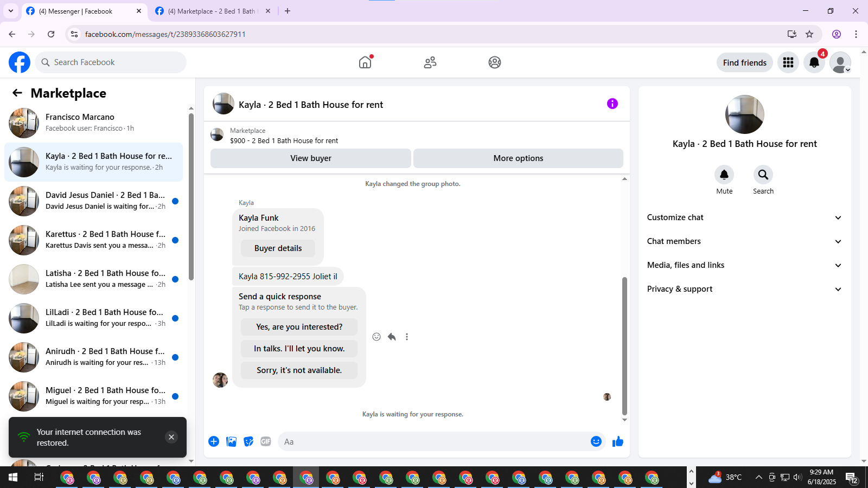Image resolution: width=868 pixels, height=488 pixels.
Task: Send 'Sorry, it's not available.' response
Action: 299,370
